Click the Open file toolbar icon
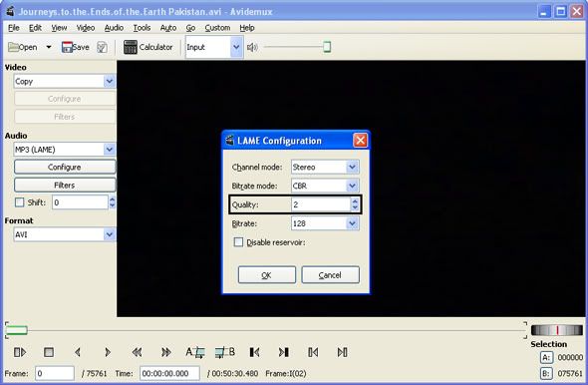This screenshot has height=385, width=588. pyautogui.click(x=23, y=47)
